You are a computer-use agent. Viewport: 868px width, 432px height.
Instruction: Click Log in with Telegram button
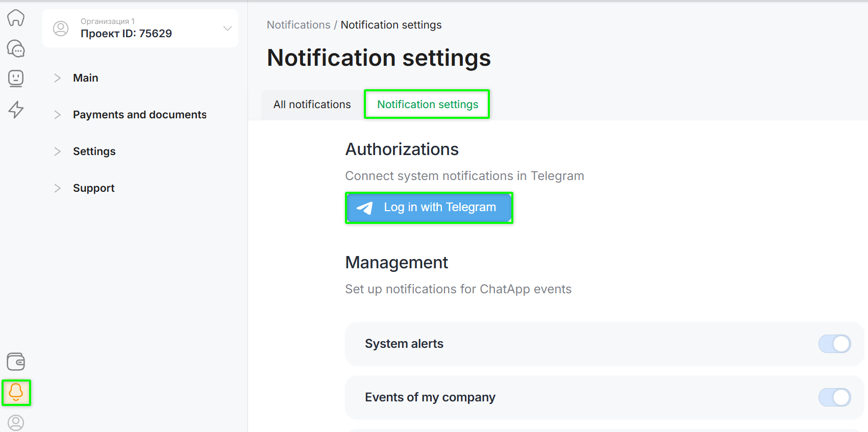click(x=429, y=208)
